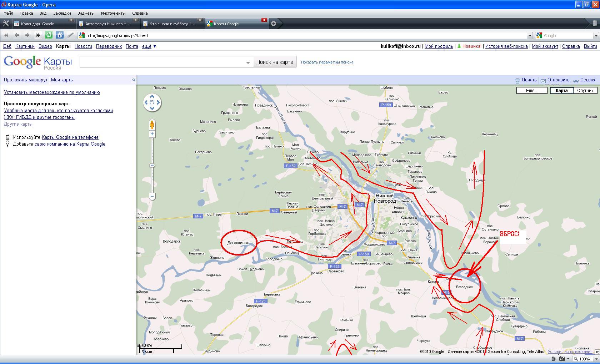The width and height of the screenshot is (600, 364).
Task: Click Показать параметры поиска link
Action: pos(327,62)
